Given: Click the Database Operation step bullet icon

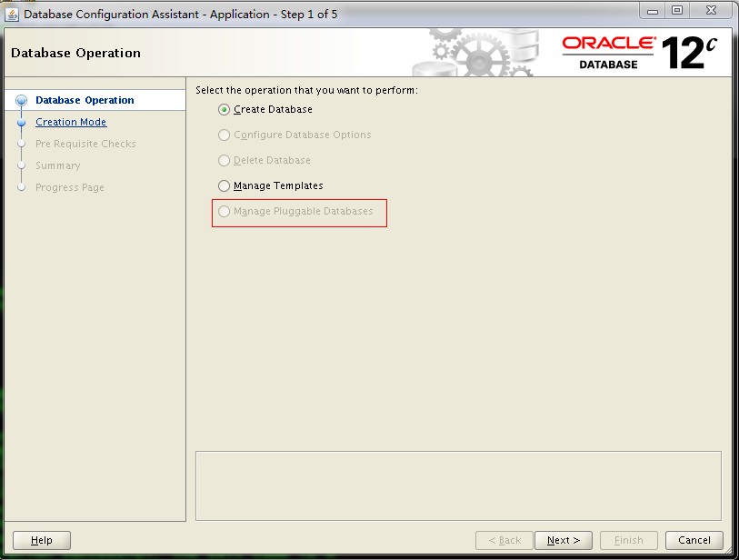Looking at the screenshot, I should click(21, 100).
